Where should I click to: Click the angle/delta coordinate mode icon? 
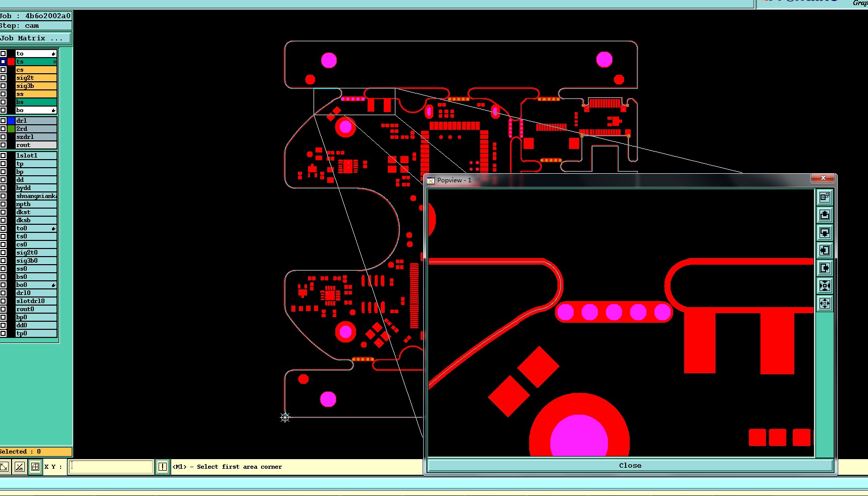[19, 467]
